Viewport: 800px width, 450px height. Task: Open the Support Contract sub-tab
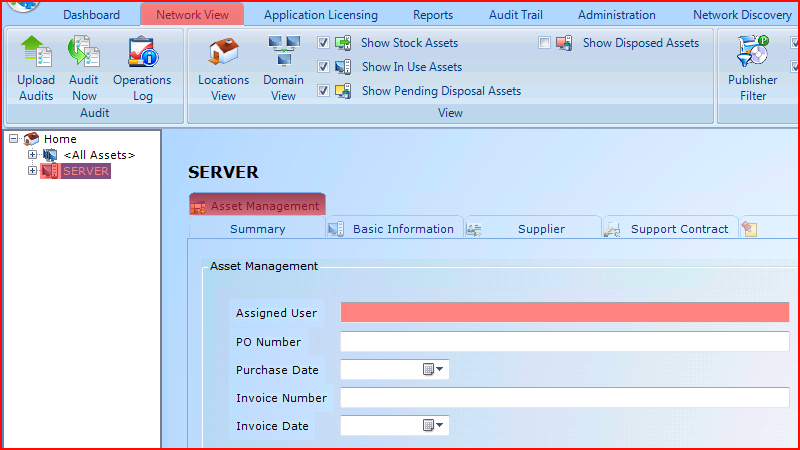point(671,229)
